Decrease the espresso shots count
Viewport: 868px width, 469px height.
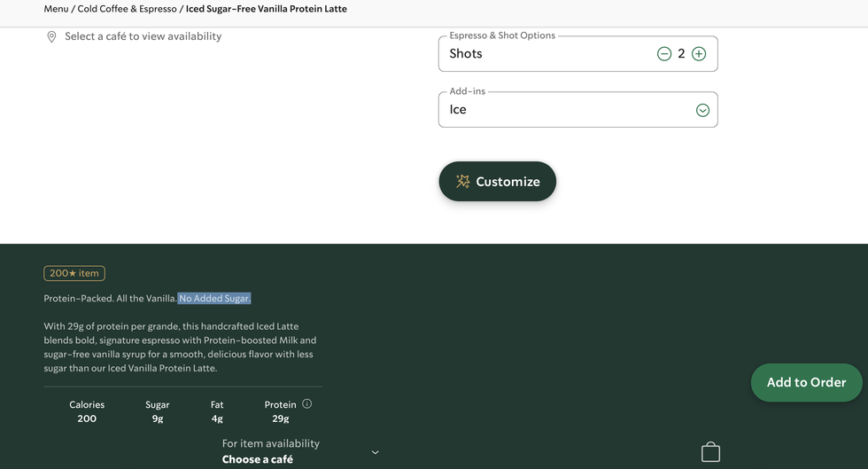[x=663, y=54]
